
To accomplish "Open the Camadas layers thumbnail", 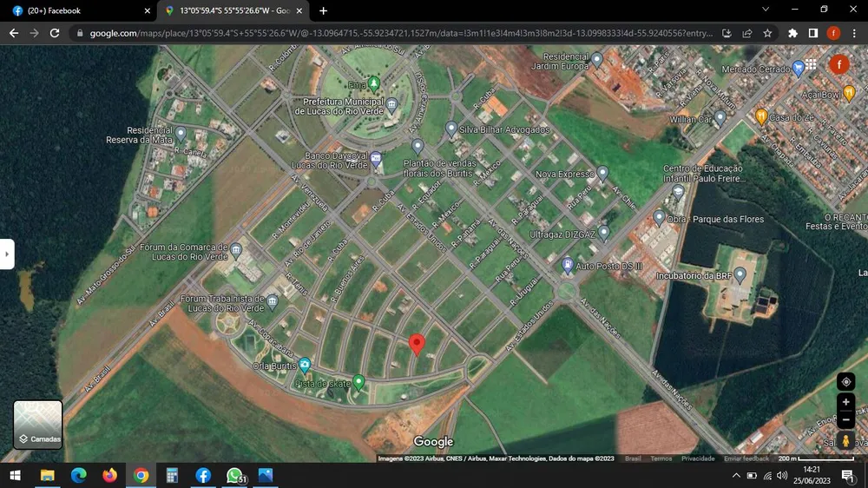I will click(x=37, y=425).
